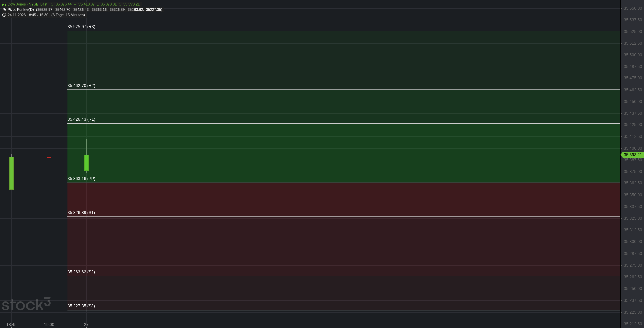Click the stock3 watermark logo

(x=26, y=304)
